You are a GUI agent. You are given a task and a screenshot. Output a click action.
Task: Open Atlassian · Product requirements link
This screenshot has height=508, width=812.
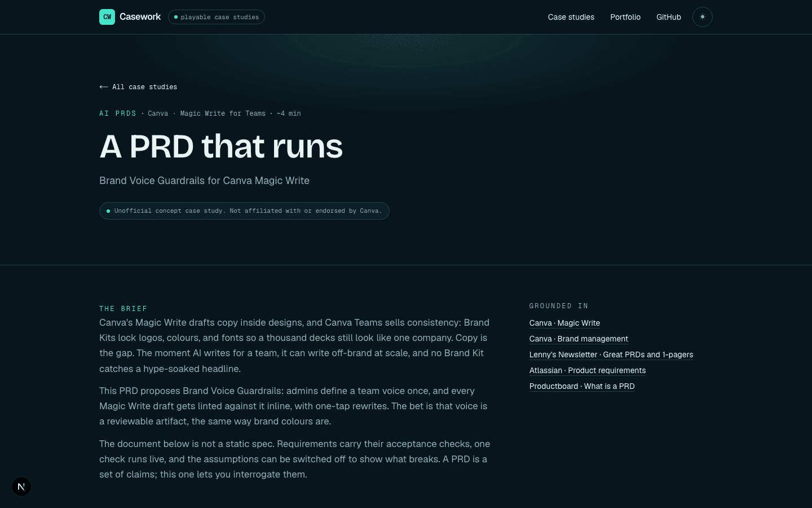tap(588, 370)
